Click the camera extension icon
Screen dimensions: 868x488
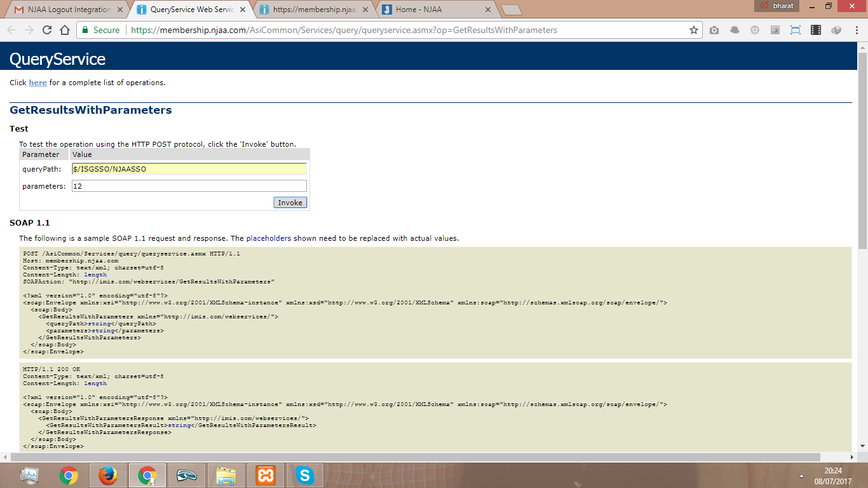(x=714, y=30)
